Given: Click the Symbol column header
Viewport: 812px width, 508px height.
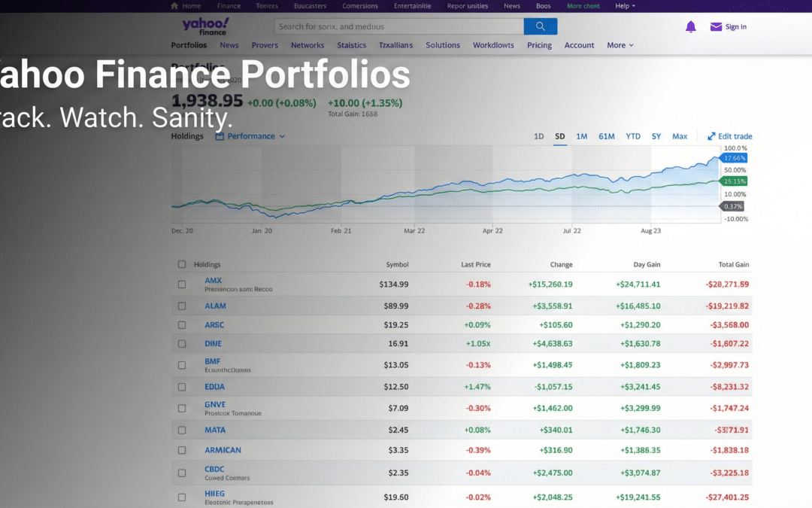Looking at the screenshot, I should tap(397, 264).
